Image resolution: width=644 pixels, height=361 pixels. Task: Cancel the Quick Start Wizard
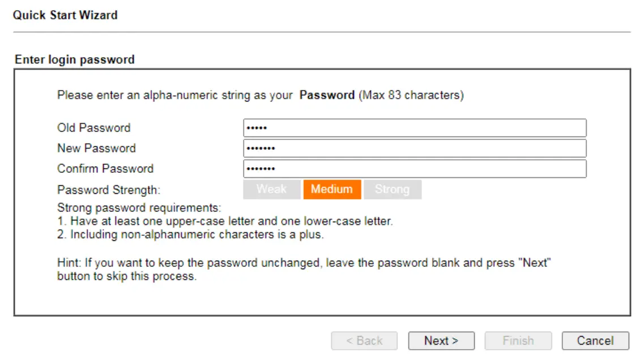595,341
